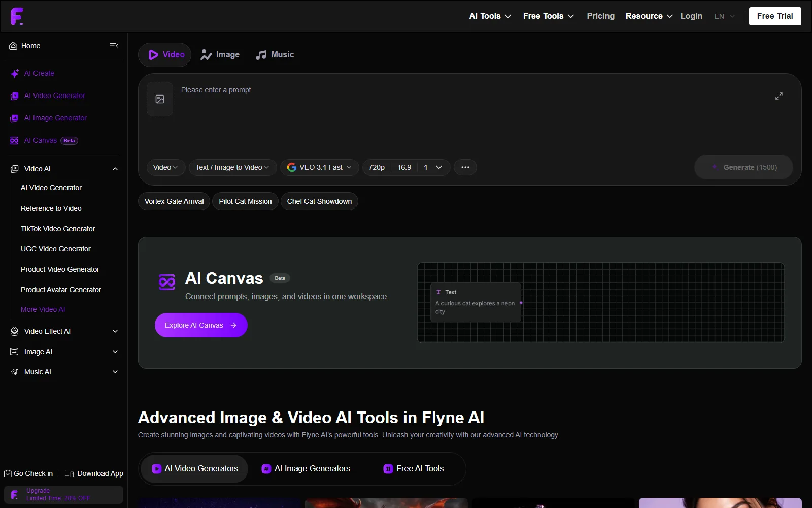Click the image upload icon in the prompt box
The width and height of the screenshot is (812, 508).
(160, 99)
